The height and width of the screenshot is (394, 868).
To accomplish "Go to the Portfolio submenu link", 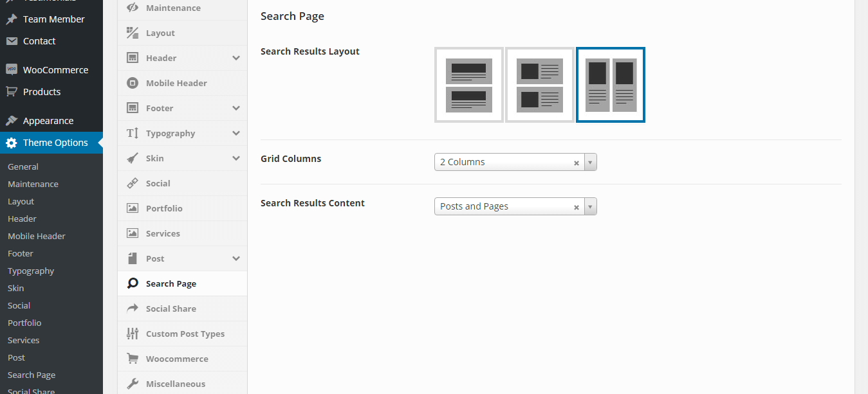I will [x=24, y=323].
